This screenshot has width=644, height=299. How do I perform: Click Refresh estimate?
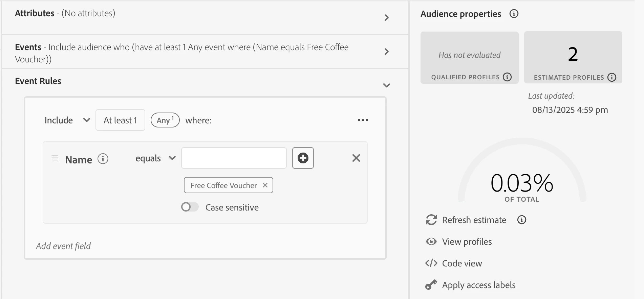(473, 220)
